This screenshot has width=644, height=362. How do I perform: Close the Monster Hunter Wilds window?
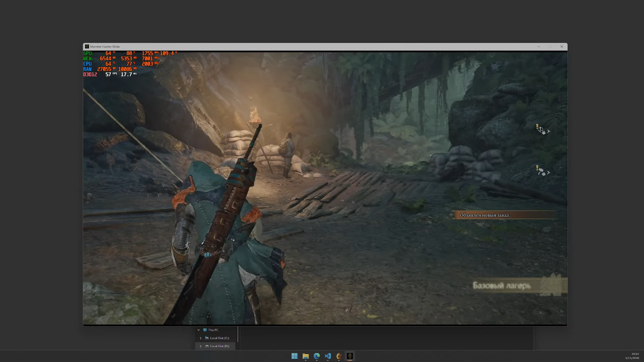click(x=561, y=47)
